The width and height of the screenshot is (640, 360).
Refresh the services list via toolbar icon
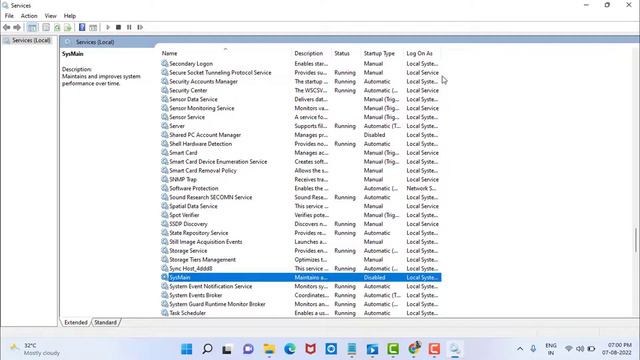tap(57, 27)
